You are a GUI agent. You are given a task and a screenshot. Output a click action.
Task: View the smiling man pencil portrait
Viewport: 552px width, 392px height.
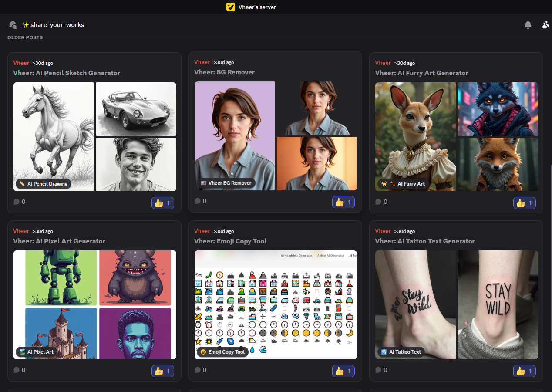pyautogui.click(x=136, y=165)
